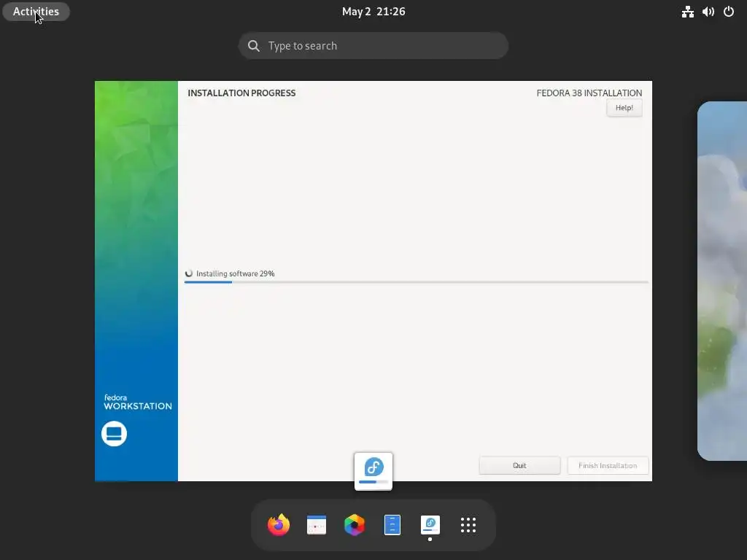Click the Finish Installation button

pos(608,465)
